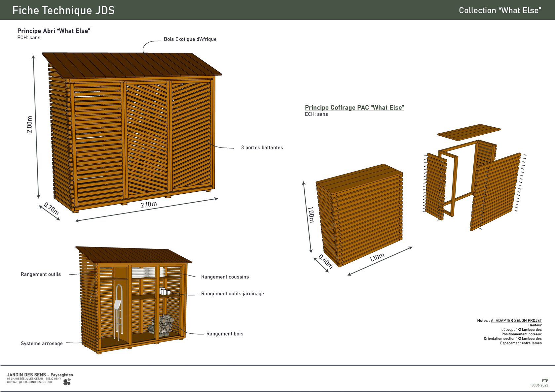This screenshot has width=555, height=392.
Task: Click the 'Collection "What Else"' header text
Action: (x=500, y=11)
